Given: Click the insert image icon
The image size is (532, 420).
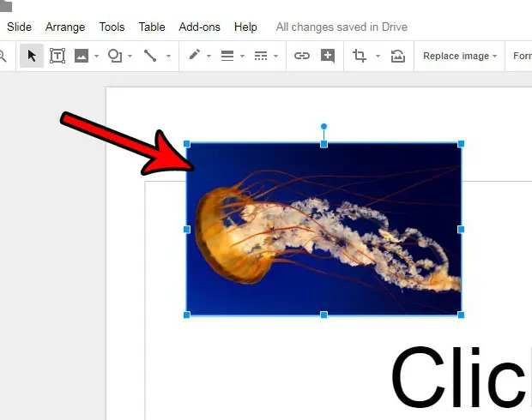Looking at the screenshot, I should 82,56.
